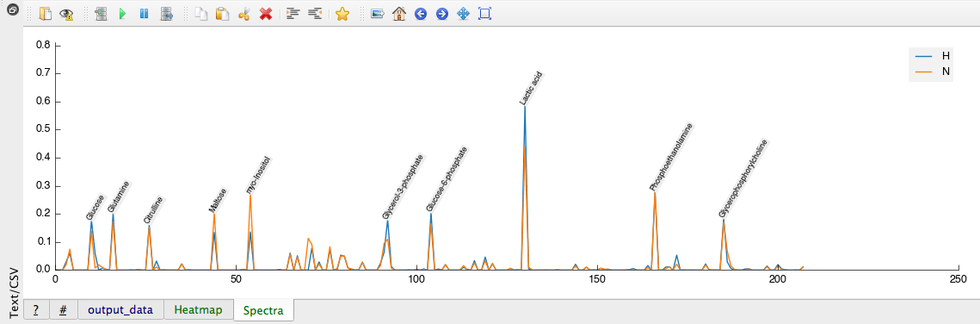Click the myo-Inositol peak label
Image resolution: width=980 pixels, height=324 pixels.
point(257,175)
